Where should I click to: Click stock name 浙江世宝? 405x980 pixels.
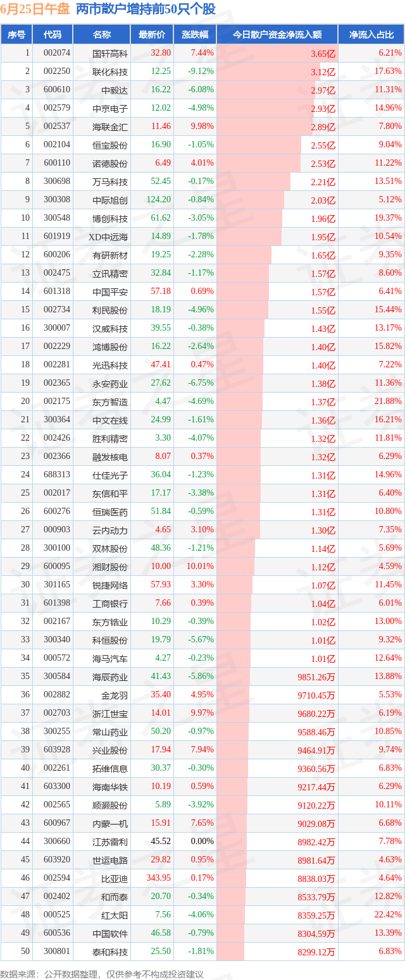pyautogui.click(x=110, y=714)
